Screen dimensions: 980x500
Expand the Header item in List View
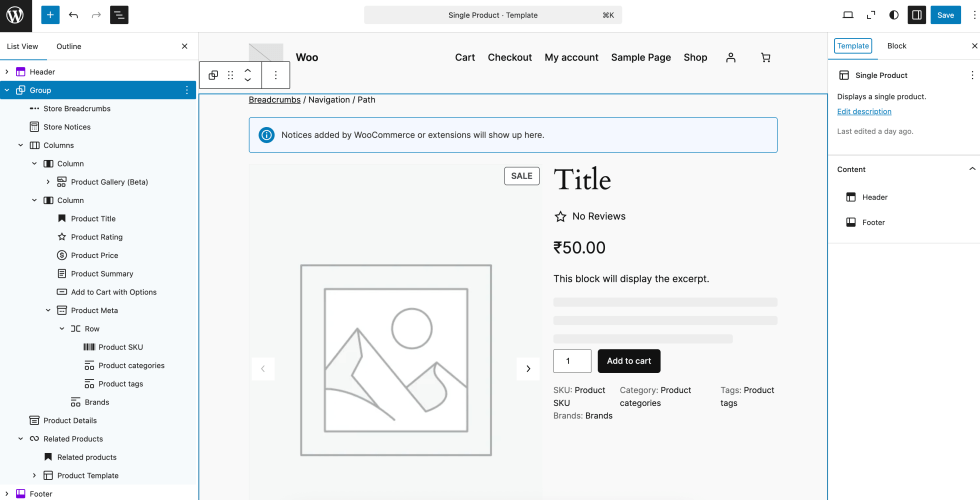[7, 72]
